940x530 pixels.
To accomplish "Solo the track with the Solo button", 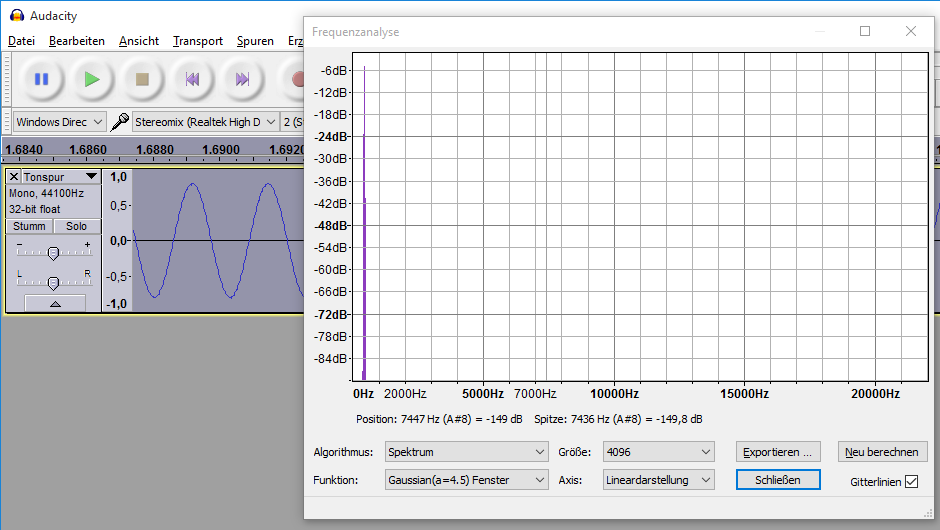I will [77, 226].
